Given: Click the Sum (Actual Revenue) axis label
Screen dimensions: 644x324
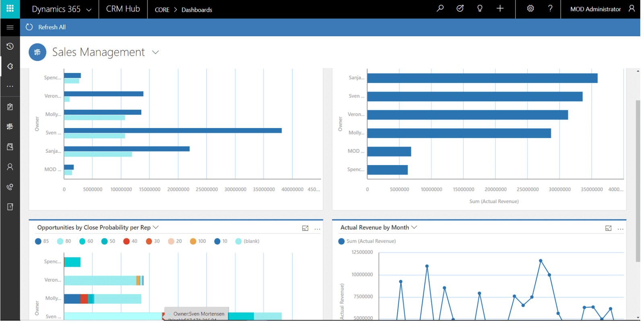Looking at the screenshot, I should (494, 201).
